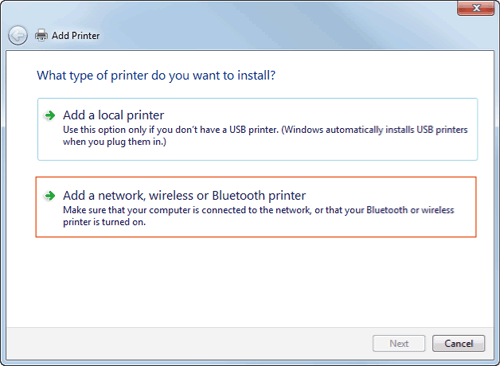Choose Add a network, wireless or Bluetooth printer
This screenshot has width=500, height=366.
click(x=256, y=207)
